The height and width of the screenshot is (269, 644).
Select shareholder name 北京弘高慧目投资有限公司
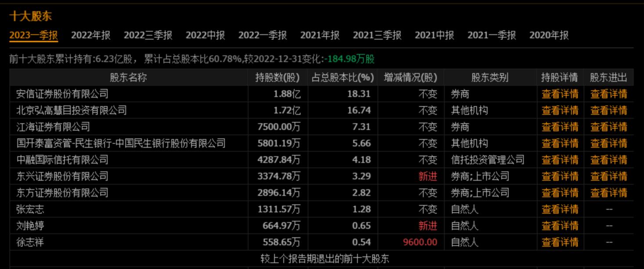click(72, 110)
